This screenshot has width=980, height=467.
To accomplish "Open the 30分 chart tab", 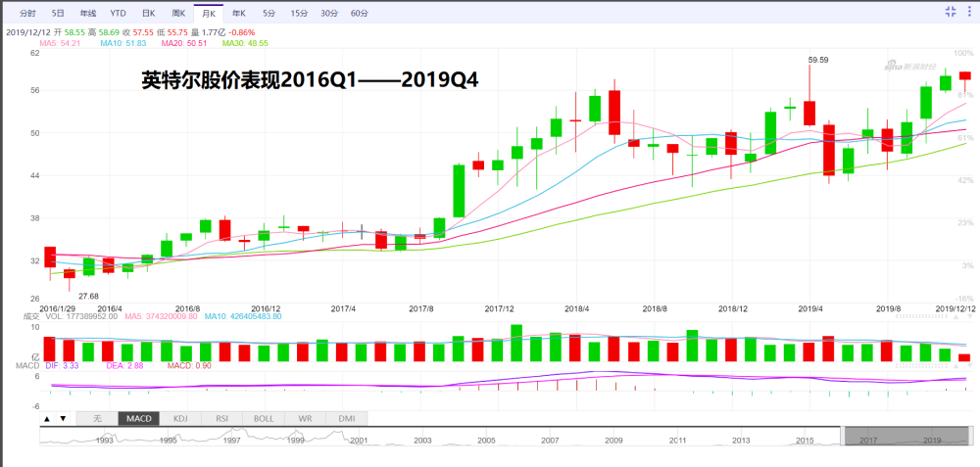I will [x=328, y=13].
